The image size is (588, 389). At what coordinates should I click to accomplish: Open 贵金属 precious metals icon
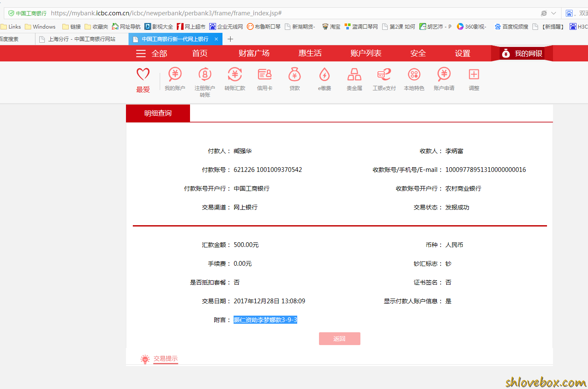click(x=354, y=74)
